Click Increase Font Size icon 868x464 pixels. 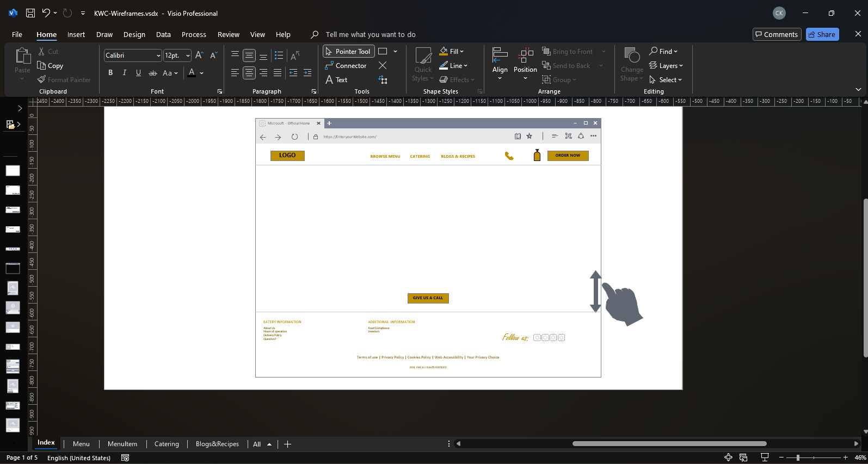(x=199, y=55)
